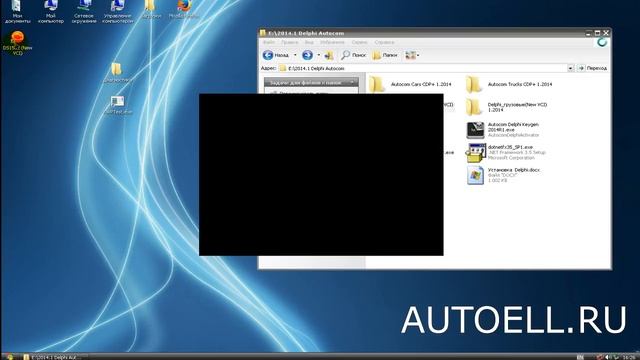The image size is (640, 360).
Task: Click the address bar path field
Action: 422,68
